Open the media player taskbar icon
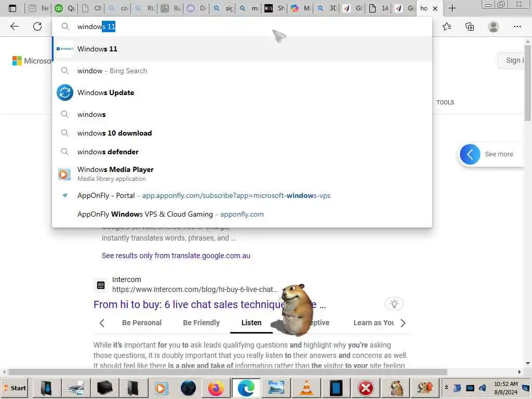The image size is (532, 399). click(x=162, y=388)
